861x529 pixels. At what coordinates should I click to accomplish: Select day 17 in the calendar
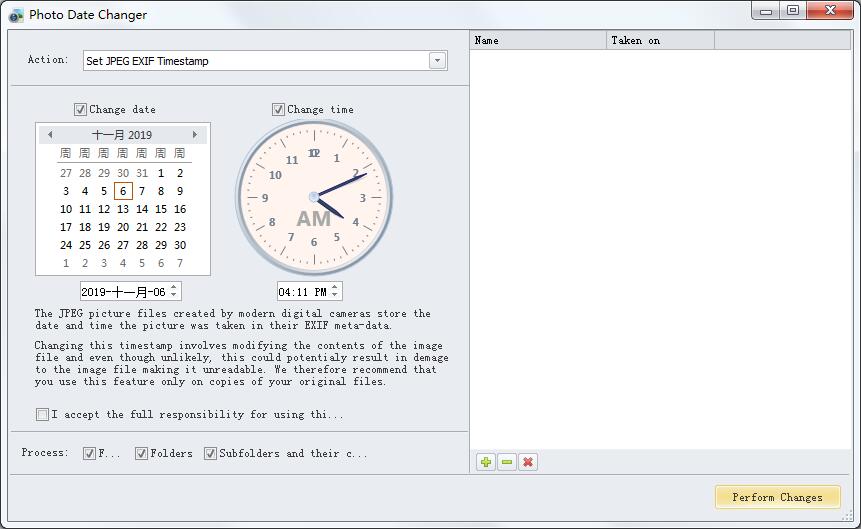point(66,227)
